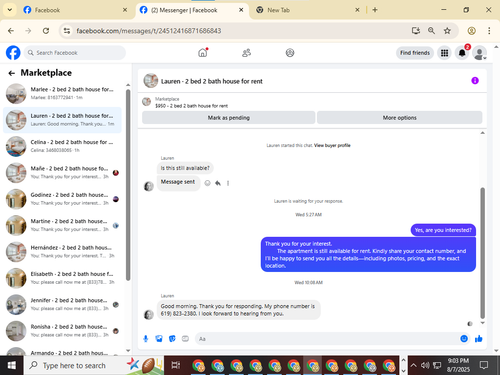Open the Elisabeth conversation
The width and height of the screenshot is (500, 375).
(62, 278)
